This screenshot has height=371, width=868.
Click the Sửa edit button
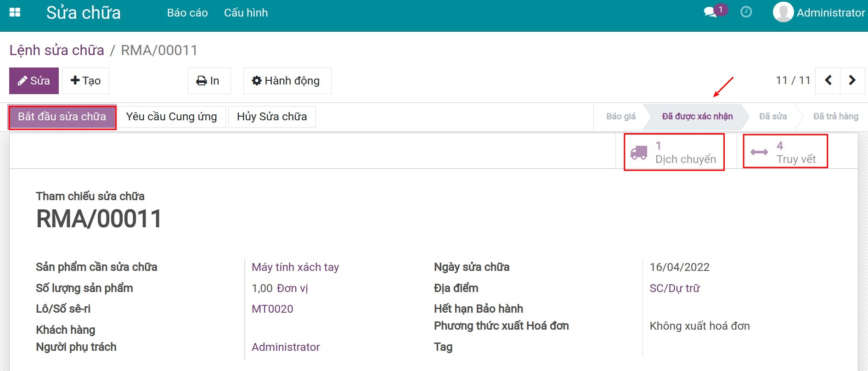34,81
